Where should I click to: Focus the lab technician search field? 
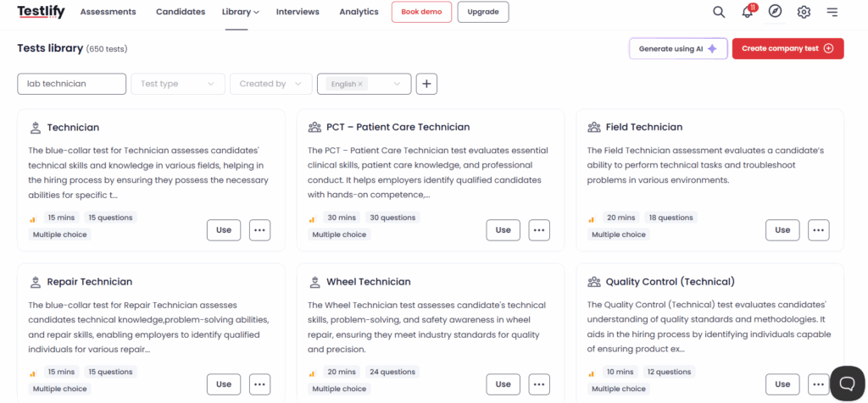(x=72, y=84)
